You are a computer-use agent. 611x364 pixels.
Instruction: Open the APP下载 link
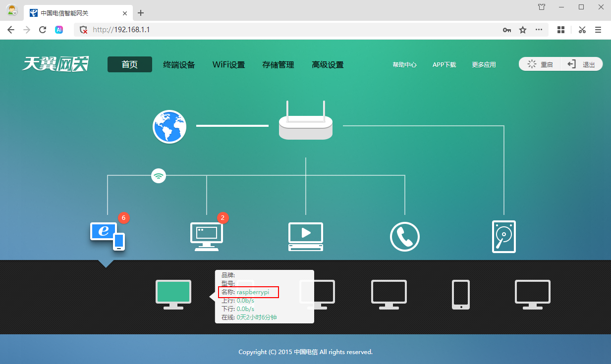(444, 65)
